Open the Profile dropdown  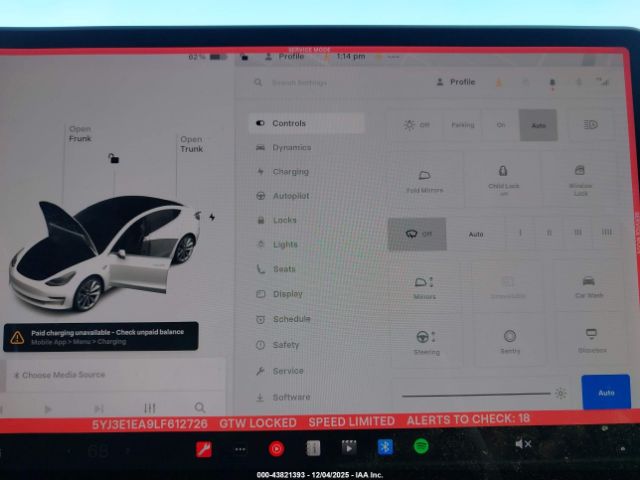pyautogui.click(x=456, y=82)
